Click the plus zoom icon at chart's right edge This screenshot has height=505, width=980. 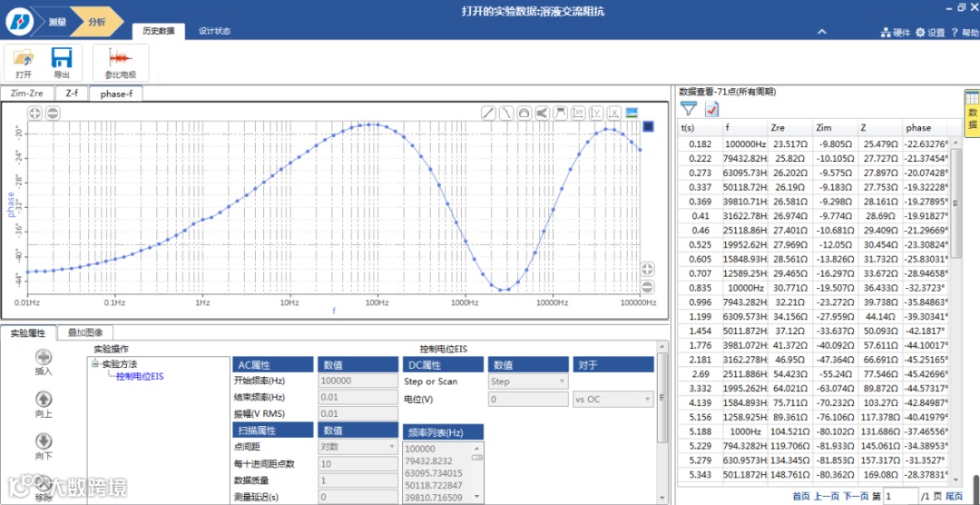pyautogui.click(x=648, y=269)
